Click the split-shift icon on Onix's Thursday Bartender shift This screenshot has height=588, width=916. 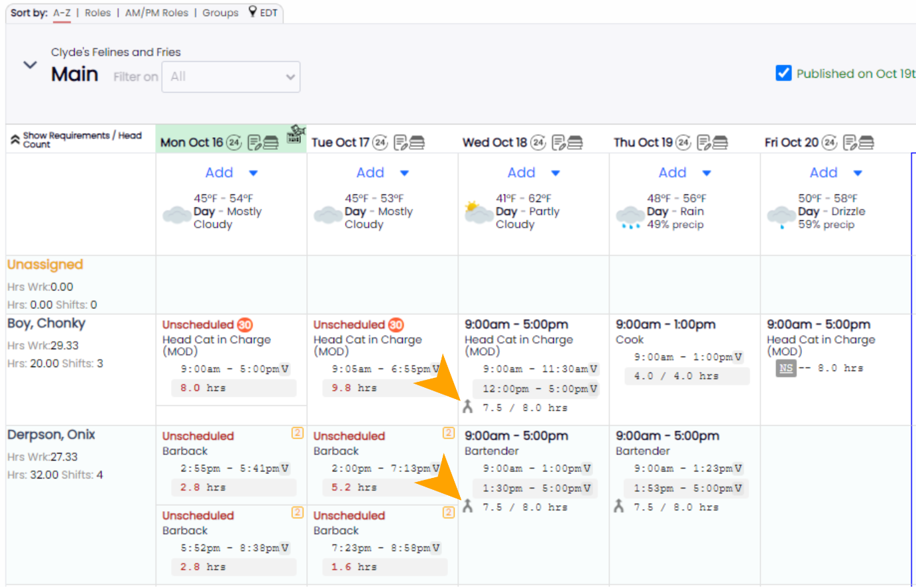(619, 506)
